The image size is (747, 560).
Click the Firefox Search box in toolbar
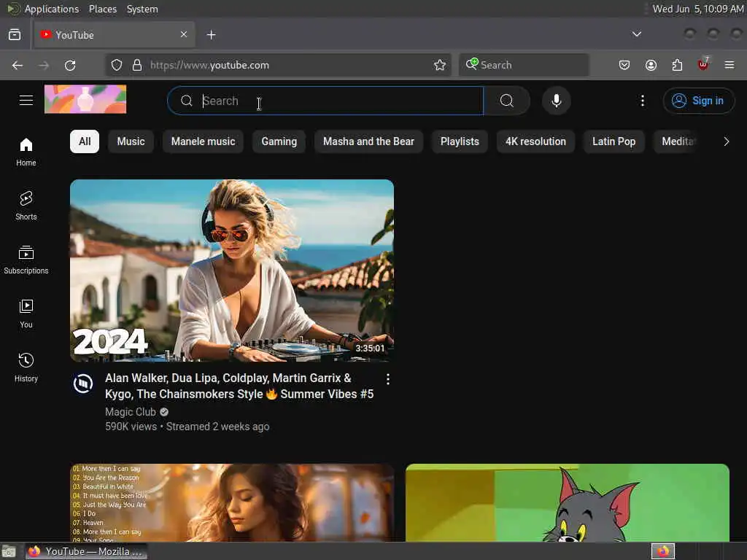coord(524,65)
